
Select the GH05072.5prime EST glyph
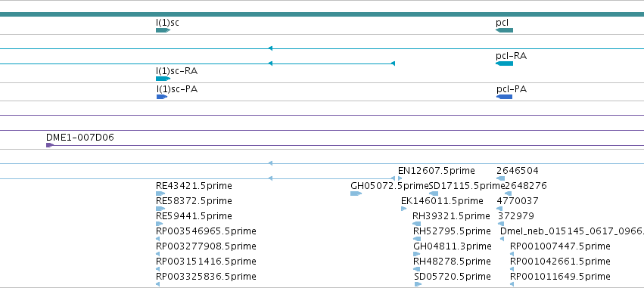[356, 194]
